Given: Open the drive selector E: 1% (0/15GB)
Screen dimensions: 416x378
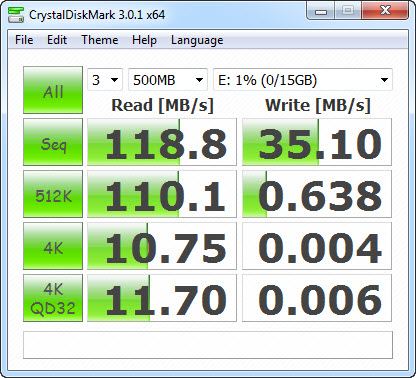Looking at the screenshot, I should point(303,80).
